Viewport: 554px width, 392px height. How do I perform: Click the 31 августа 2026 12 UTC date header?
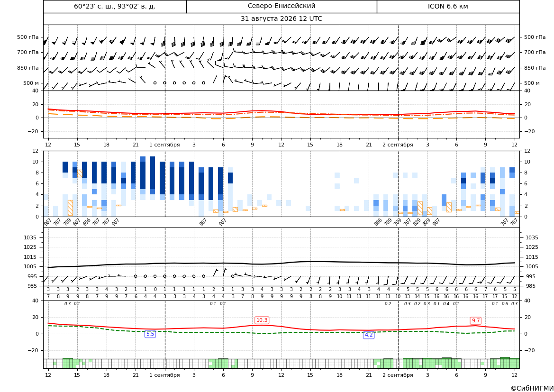282,19
